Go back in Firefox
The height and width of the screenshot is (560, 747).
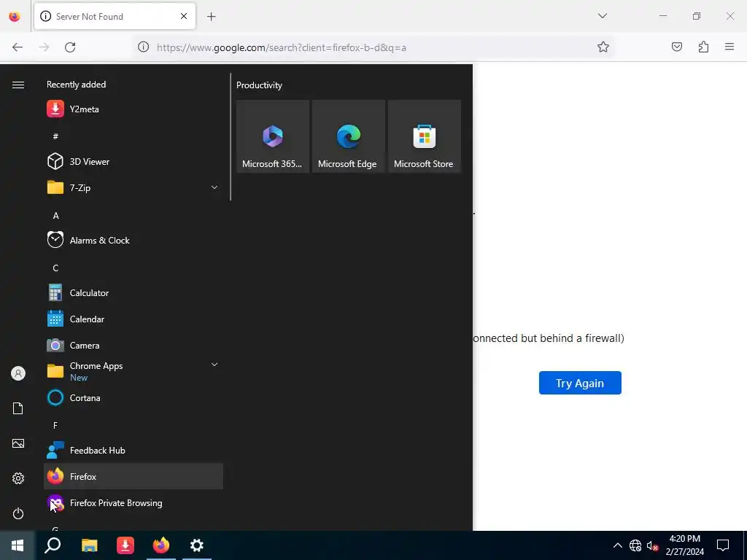[18, 47]
